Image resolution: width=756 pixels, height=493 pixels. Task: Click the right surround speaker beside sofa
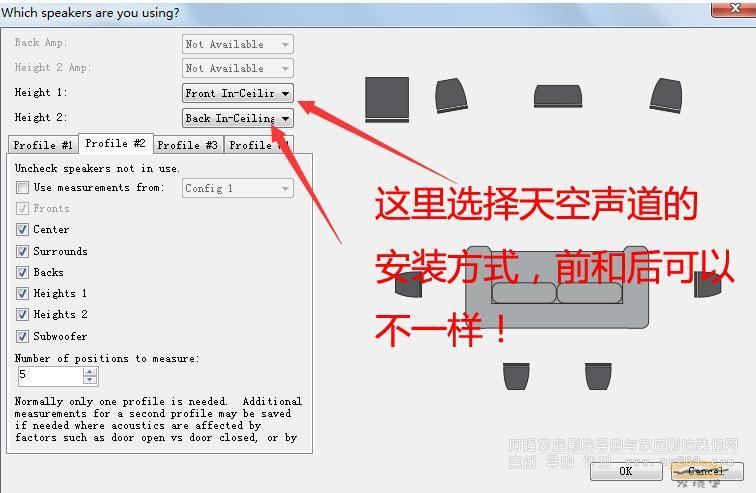pos(708,284)
